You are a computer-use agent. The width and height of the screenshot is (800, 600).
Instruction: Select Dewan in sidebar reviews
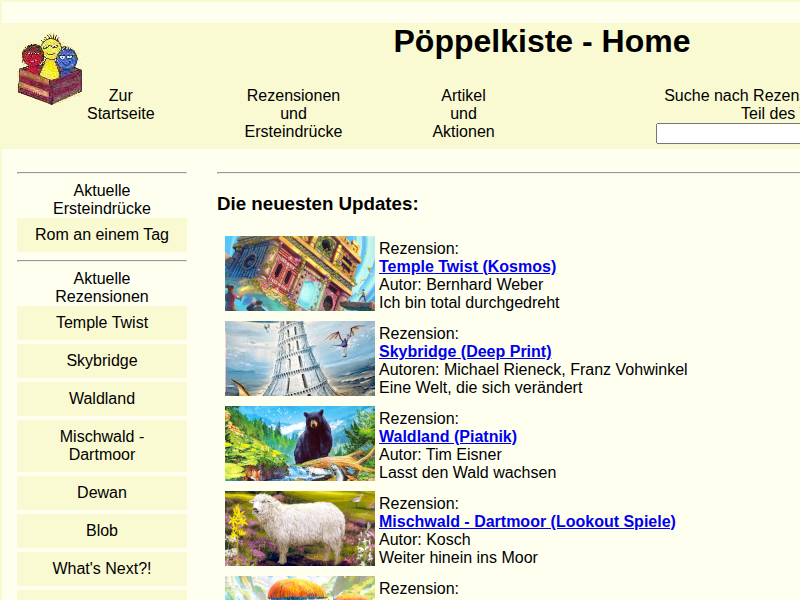click(102, 492)
